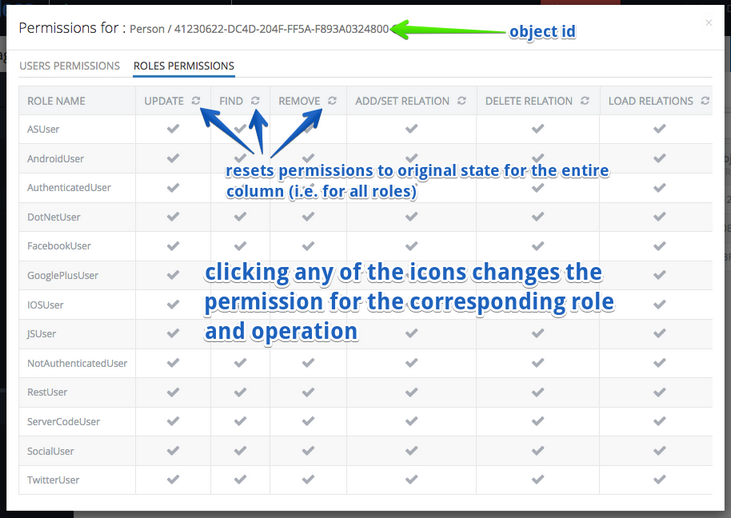Toggle FIND permission for SocialUser
This screenshot has width=731, height=518.
(240, 450)
